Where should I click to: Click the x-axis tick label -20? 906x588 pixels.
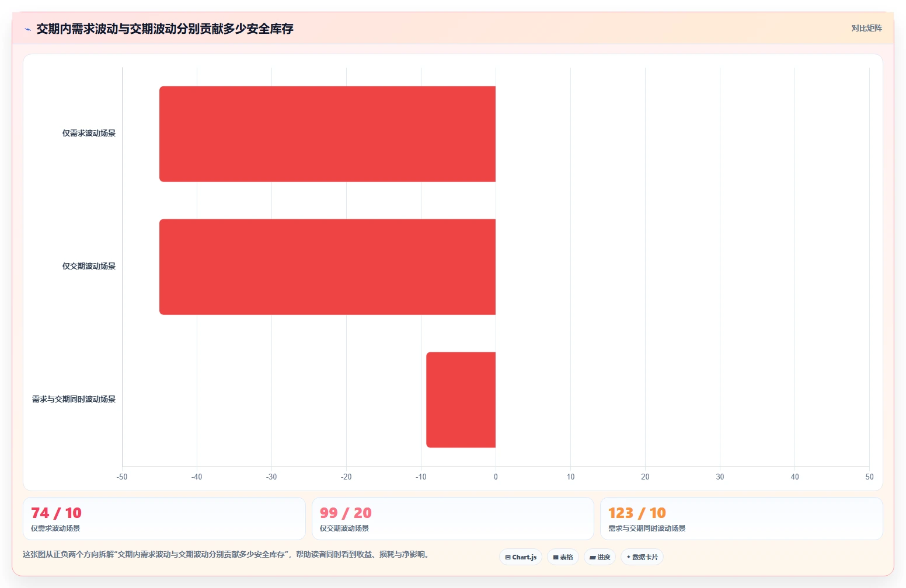tap(346, 477)
